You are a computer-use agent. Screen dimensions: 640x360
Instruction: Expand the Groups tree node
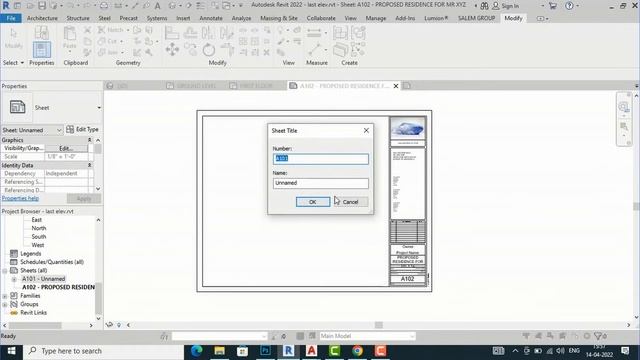[x=5, y=304]
